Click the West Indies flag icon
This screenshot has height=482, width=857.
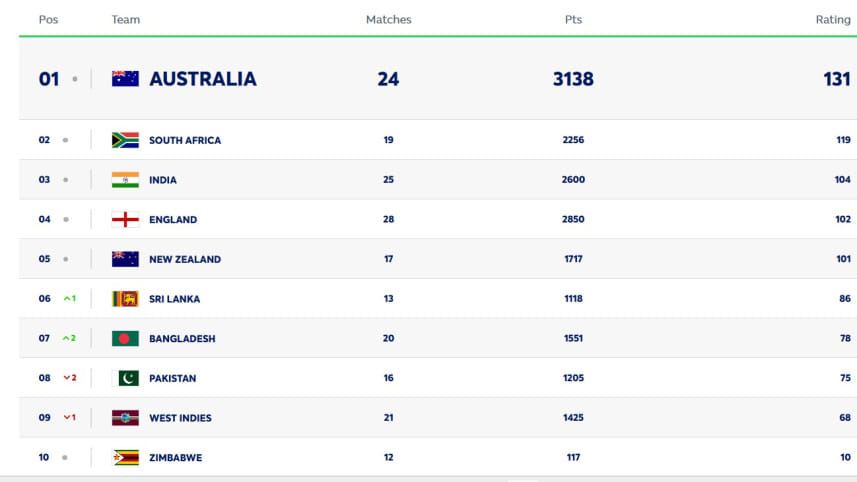[x=125, y=418]
